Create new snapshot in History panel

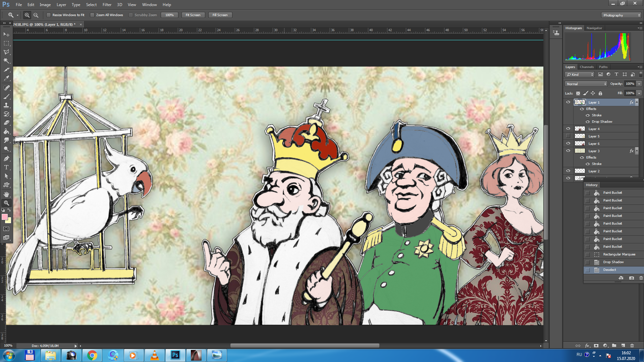(632, 278)
